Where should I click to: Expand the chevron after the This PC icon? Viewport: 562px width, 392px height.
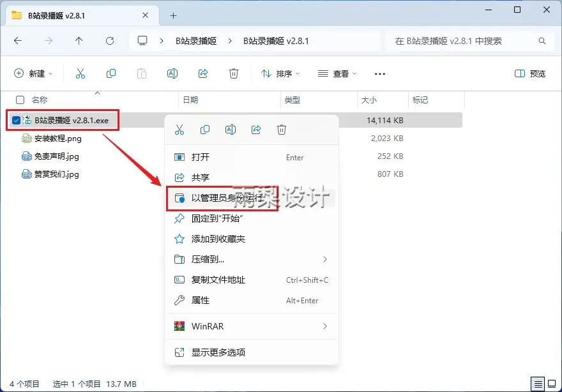(162, 41)
